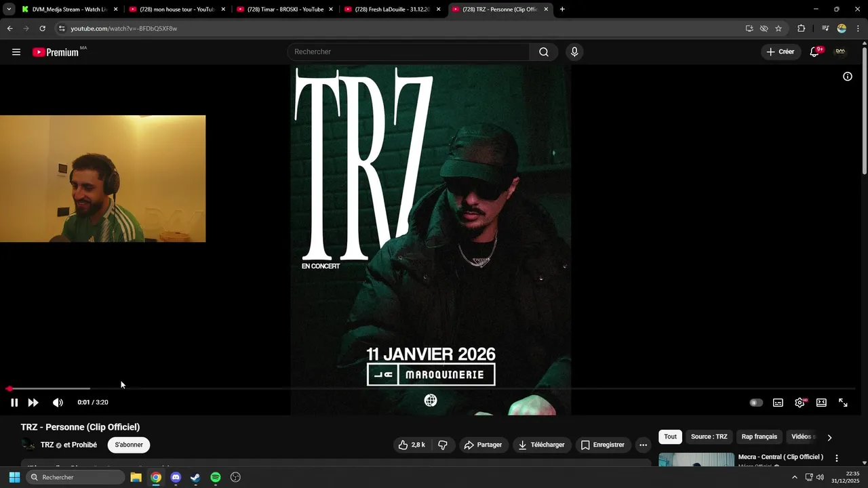Open Discord from the taskbar

pos(176,477)
